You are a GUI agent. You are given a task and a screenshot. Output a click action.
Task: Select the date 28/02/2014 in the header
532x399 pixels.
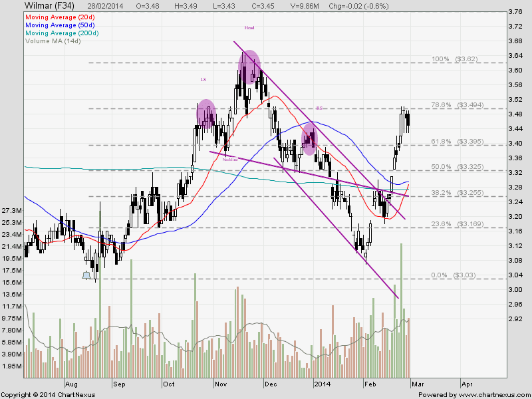coord(105,6)
